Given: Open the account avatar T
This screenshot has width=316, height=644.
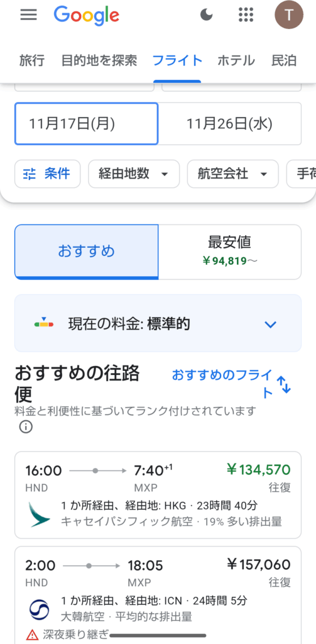Looking at the screenshot, I should tap(289, 15).
